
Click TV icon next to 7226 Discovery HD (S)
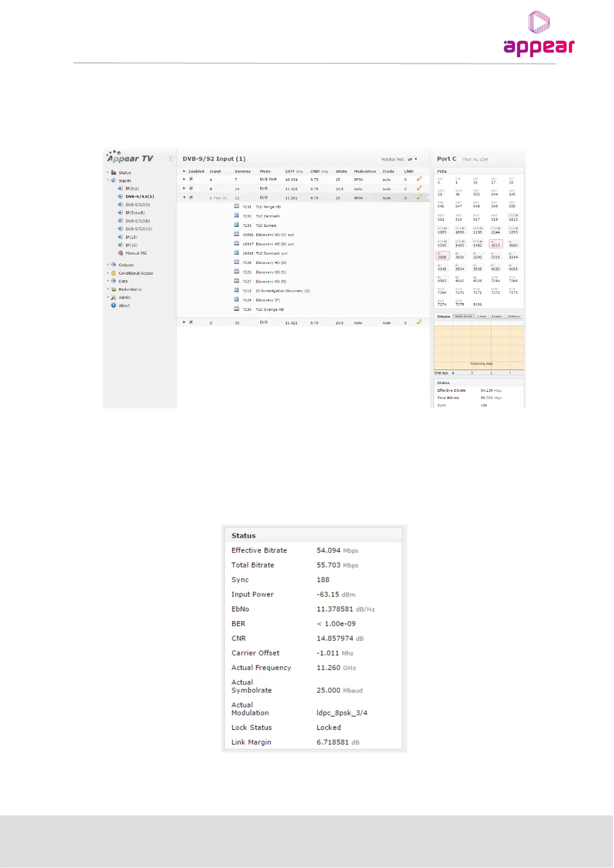pyautogui.click(x=237, y=271)
